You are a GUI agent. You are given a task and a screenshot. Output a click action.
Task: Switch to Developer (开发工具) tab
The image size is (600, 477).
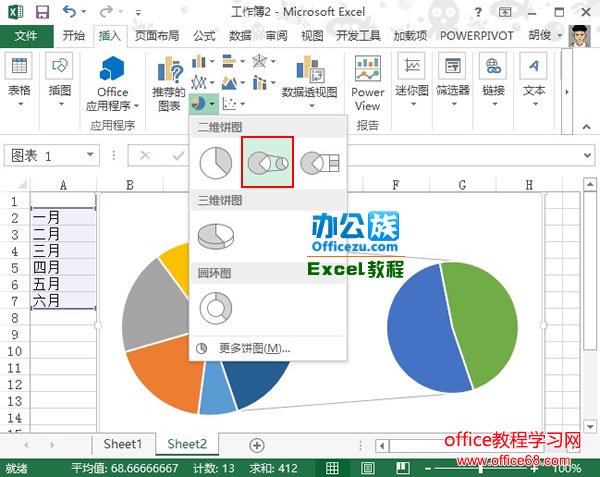pos(358,36)
